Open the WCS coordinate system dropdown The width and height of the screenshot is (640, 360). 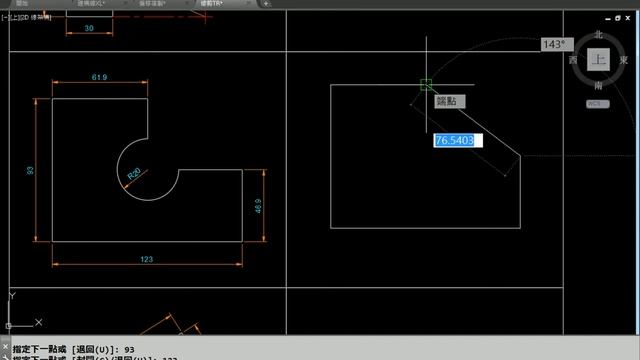598,104
